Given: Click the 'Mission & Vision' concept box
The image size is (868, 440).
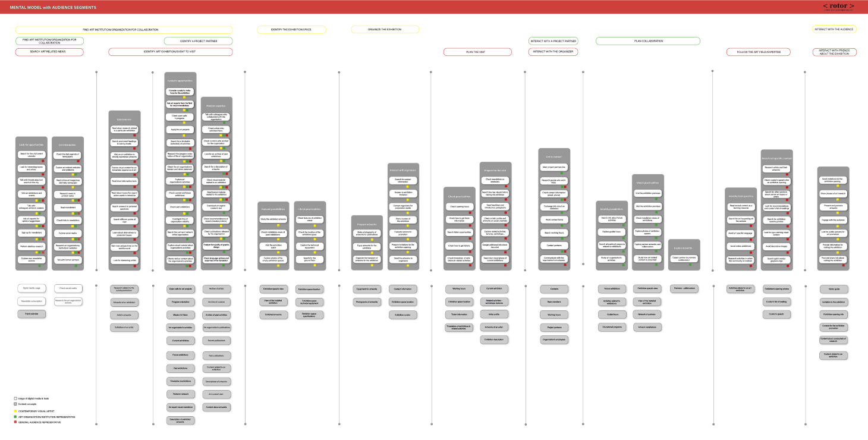Looking at the screenshot, I should 181,315.
